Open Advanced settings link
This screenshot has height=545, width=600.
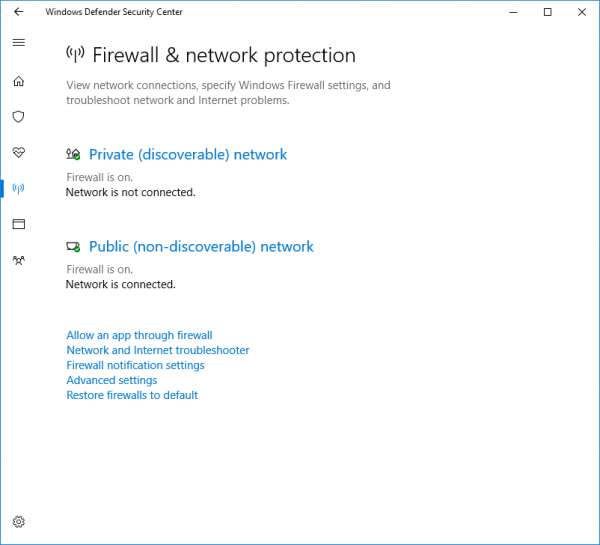coord(112,380)
